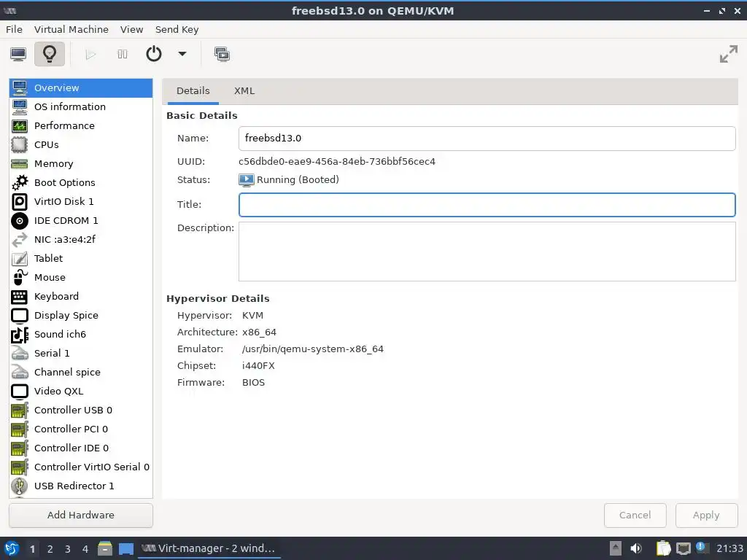
Task: Open Virt-manager taskbar window entry
Action: click(x=209, y=548)
